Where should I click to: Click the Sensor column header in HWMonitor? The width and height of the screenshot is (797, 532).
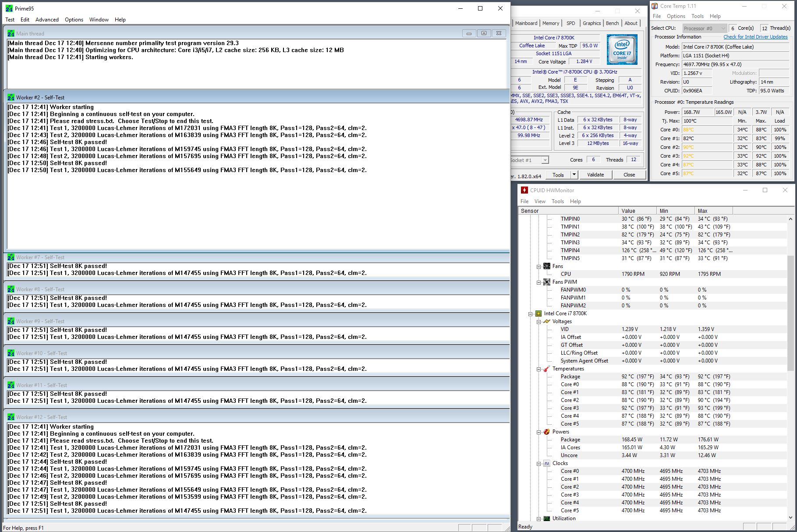pos(568,211)
